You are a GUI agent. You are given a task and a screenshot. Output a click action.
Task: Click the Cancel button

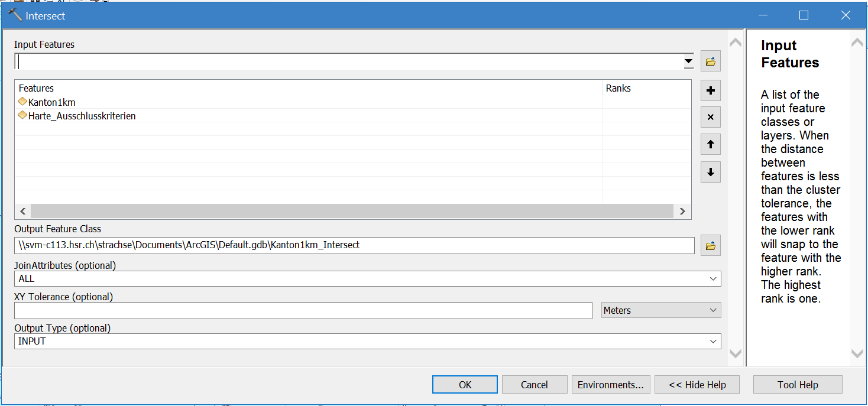(x=534, y=385)
